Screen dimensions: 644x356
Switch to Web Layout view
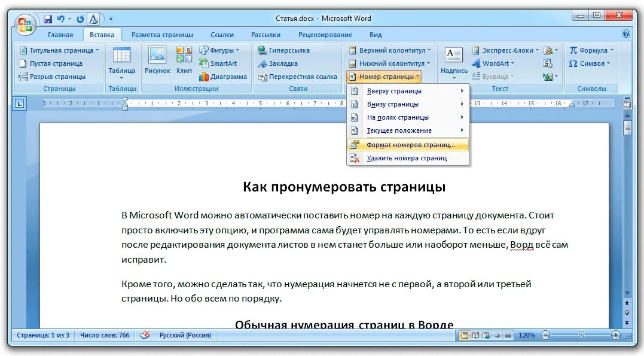(486, 335)
